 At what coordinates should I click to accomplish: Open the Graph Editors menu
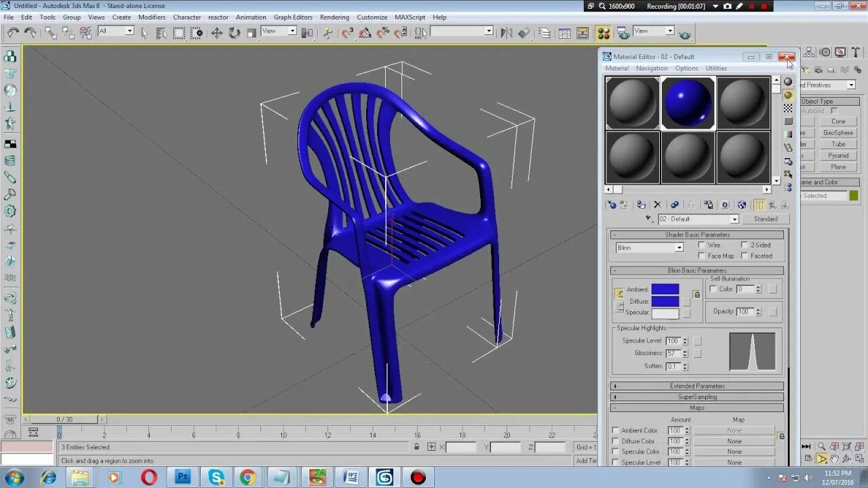click(x=293, y=17)
